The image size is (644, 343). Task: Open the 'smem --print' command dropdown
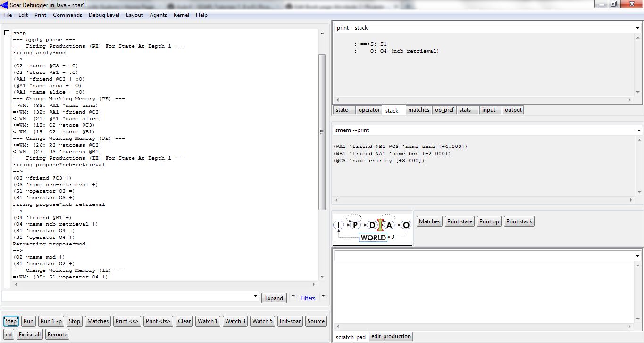coord(638,131)
